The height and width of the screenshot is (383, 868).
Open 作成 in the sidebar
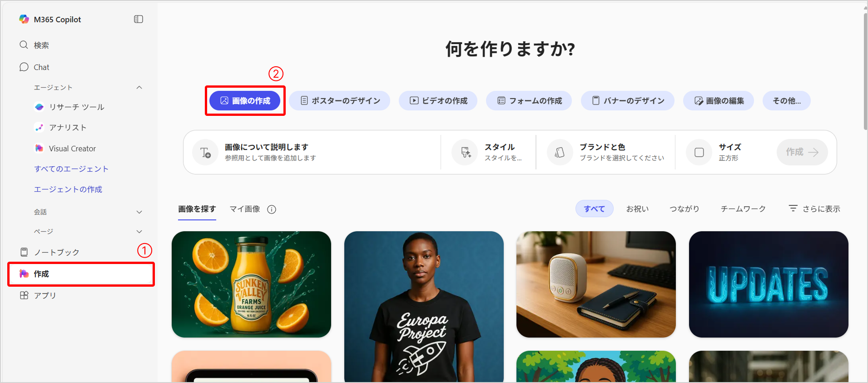pyautogui.click(x=81, y=274)
